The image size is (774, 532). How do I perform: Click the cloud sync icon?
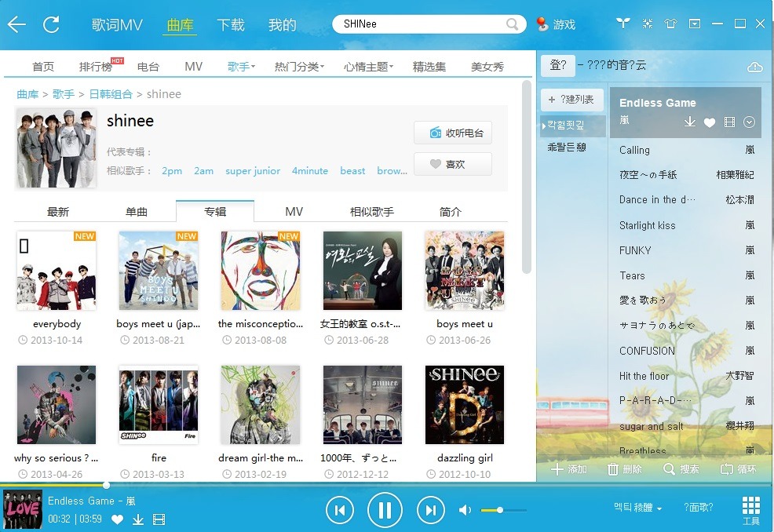[754, 67]
